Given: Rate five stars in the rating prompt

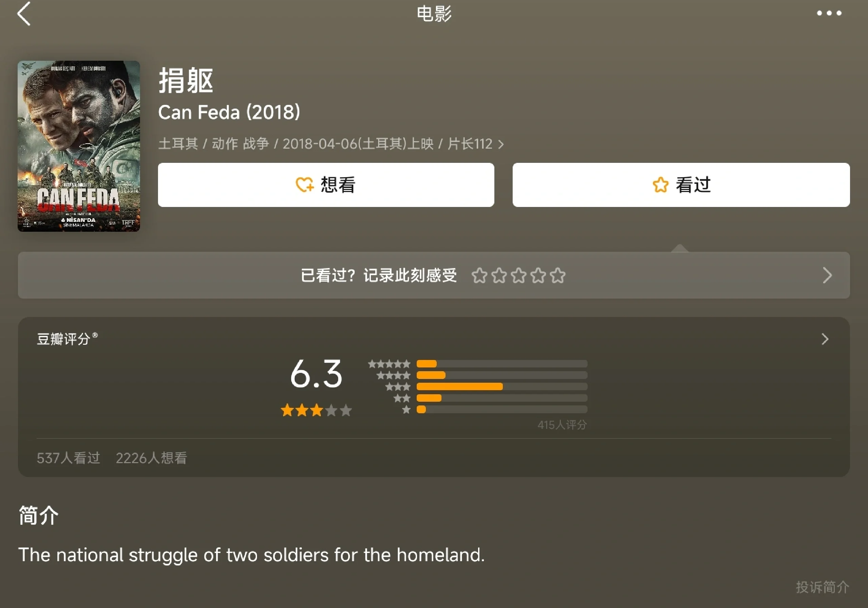Looking at the screenshot, I should coord(558,275).
